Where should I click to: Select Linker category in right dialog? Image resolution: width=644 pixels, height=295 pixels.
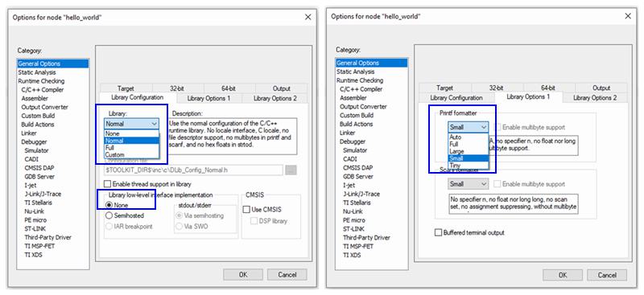pyautogui.click(x=348, y=133)
